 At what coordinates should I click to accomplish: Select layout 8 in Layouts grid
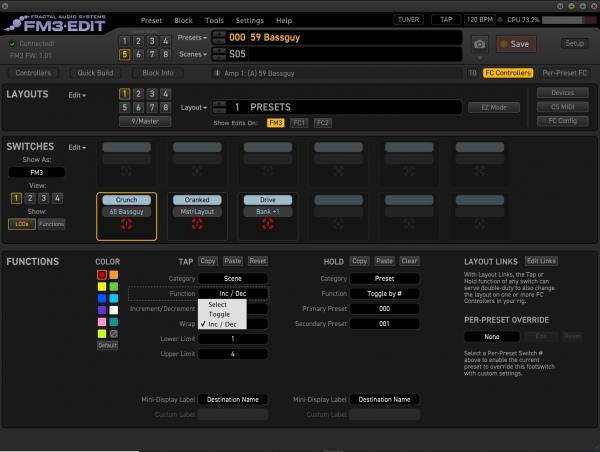[165, 108]
